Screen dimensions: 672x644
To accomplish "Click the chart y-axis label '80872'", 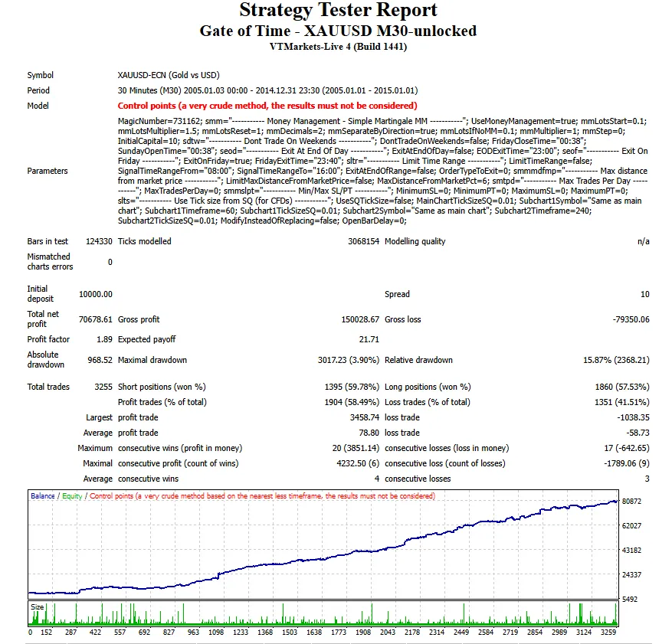I will pos(631,502).
